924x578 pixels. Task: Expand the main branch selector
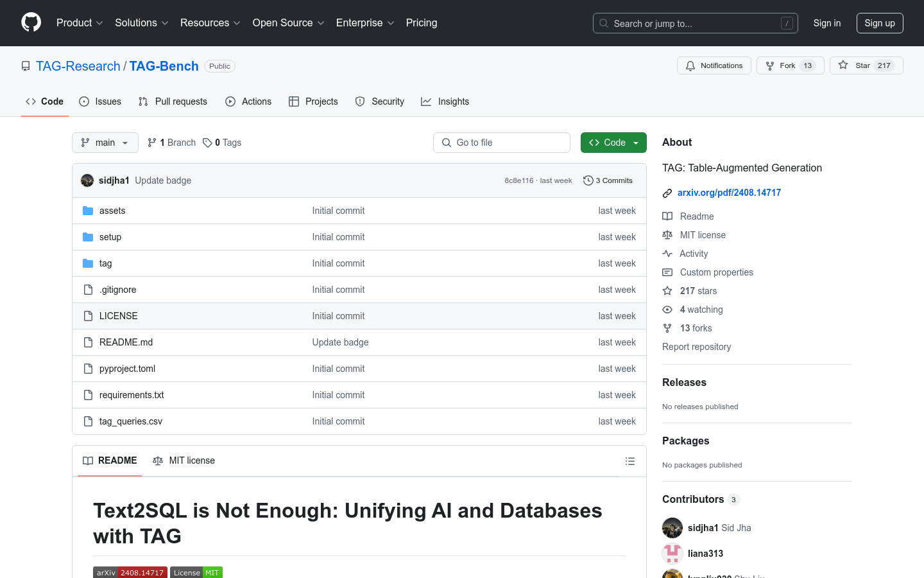105,143
